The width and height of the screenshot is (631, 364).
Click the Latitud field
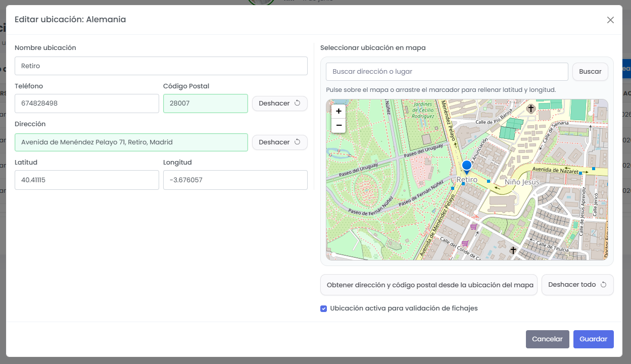(x=87, y=180)
